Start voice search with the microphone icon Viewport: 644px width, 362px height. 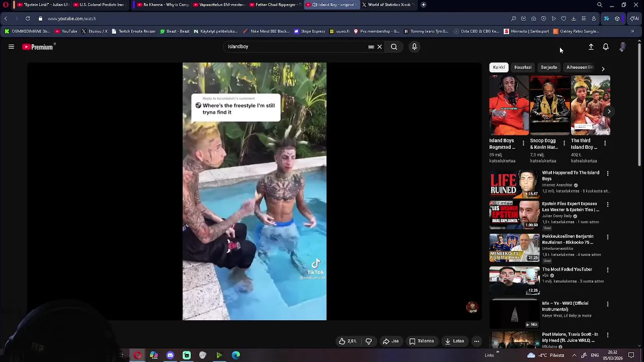point(414,47)
